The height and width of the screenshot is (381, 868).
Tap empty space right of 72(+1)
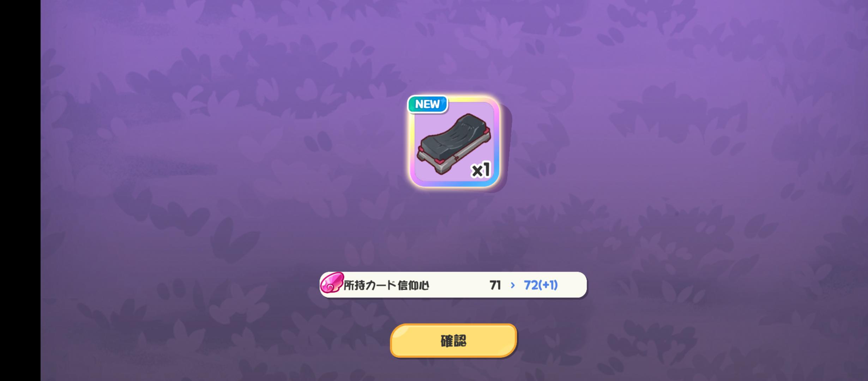pyautogui.click(x=572, y=285)
